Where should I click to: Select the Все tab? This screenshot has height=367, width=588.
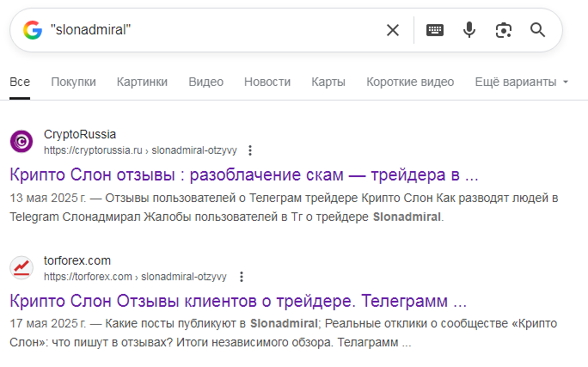click(20, 82)
